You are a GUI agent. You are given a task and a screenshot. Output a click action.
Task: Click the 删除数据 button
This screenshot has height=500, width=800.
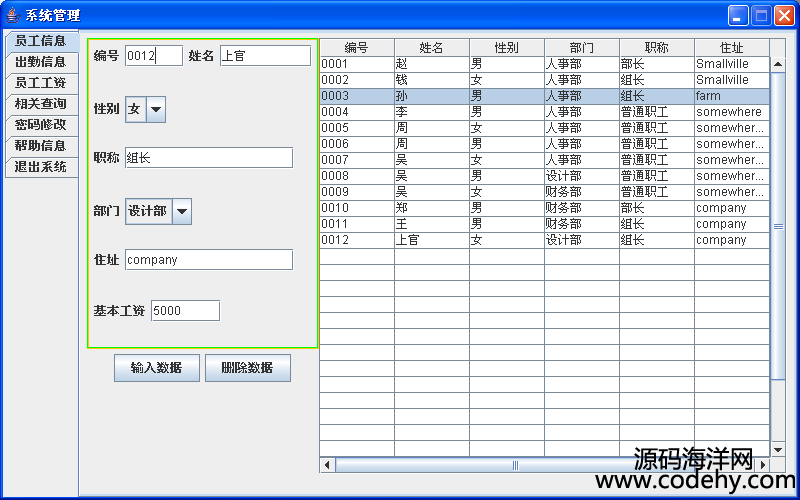247,368
